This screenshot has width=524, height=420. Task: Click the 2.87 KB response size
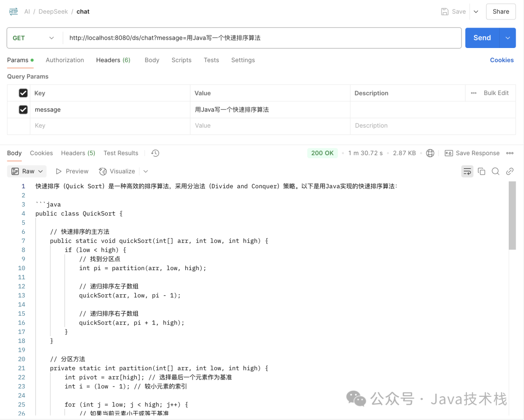(x=404, y=153)
